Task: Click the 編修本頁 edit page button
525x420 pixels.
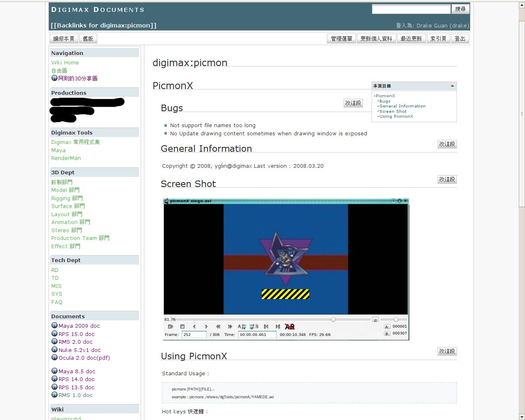Action: pyautogui.click(x=64, y=39)
